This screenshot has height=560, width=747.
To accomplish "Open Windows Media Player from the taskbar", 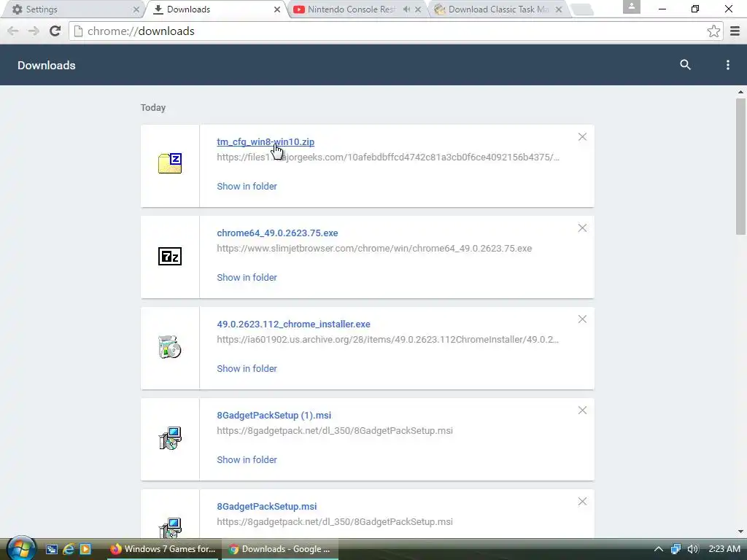I will [x=85, y=549].
